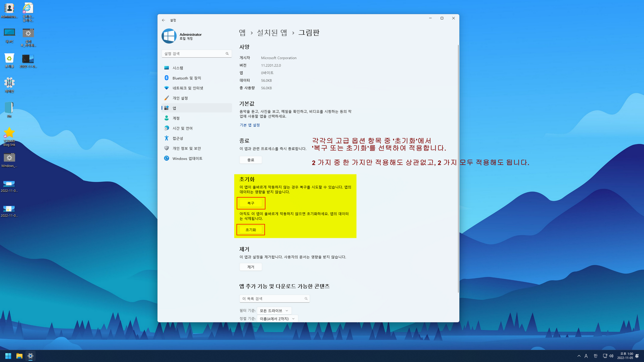Image resolution: width=644 pixels, height=362 pixels.
Task: Select the Administrator desktop icon
Action: click(9, 11)
